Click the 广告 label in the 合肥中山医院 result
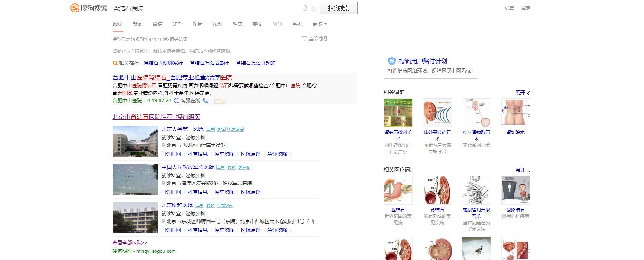The width and height of the screenshot is (644, 260). [x=220, y=101]
